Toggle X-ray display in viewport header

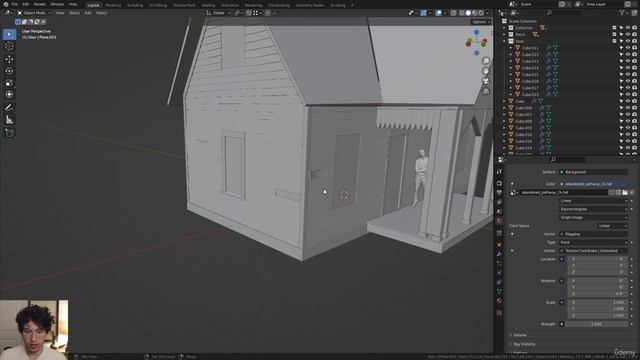tap(453, 13)
